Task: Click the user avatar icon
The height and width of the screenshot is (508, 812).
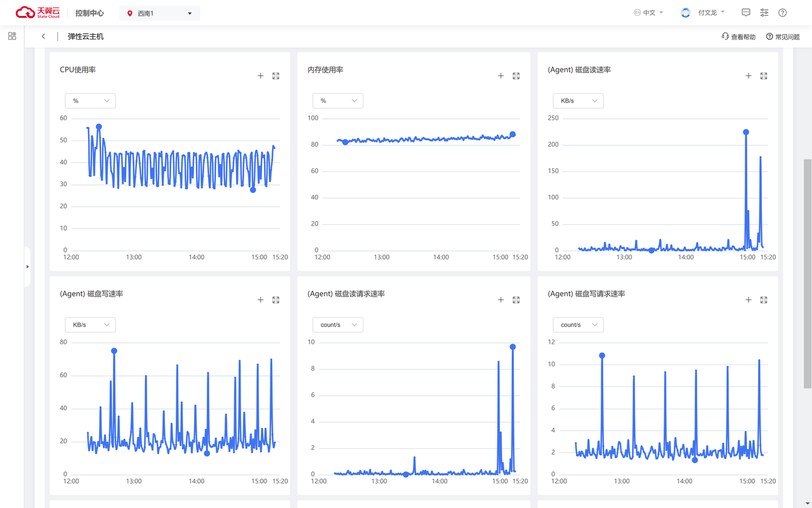Action: coord(686,13)
